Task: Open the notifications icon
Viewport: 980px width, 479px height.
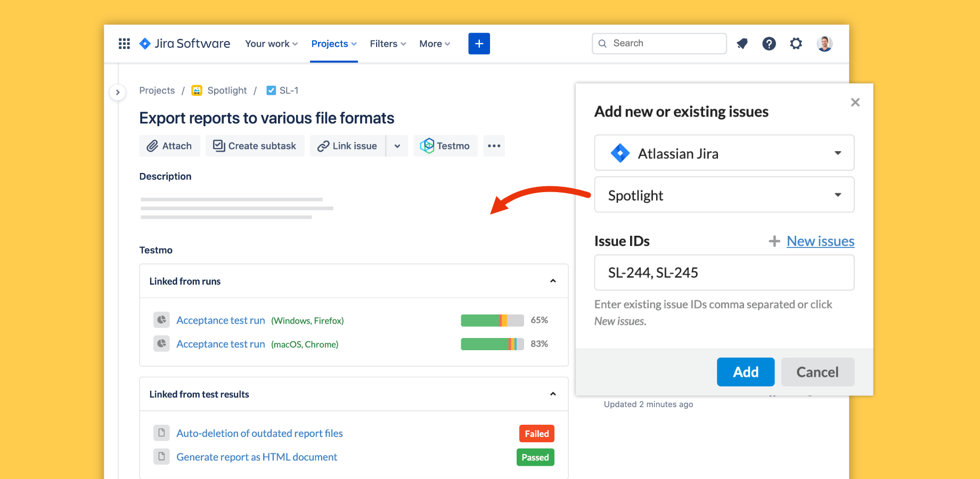Action: 742,44
